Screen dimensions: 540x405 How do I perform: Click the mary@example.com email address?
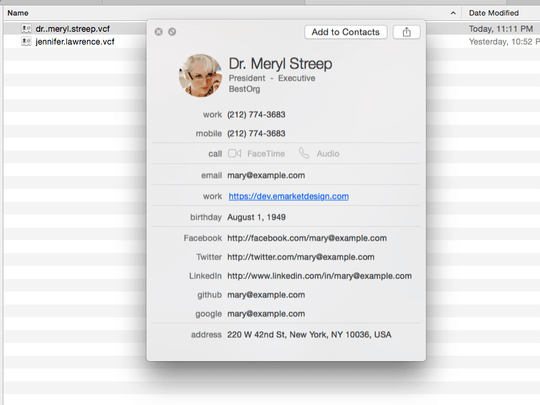(266, 175)
